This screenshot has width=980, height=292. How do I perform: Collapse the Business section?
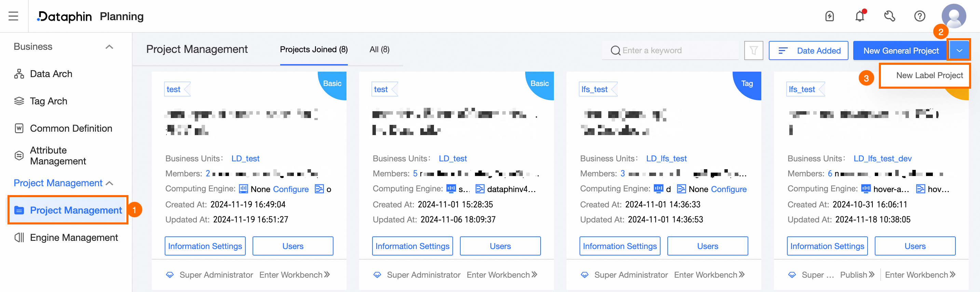point(109,47)
